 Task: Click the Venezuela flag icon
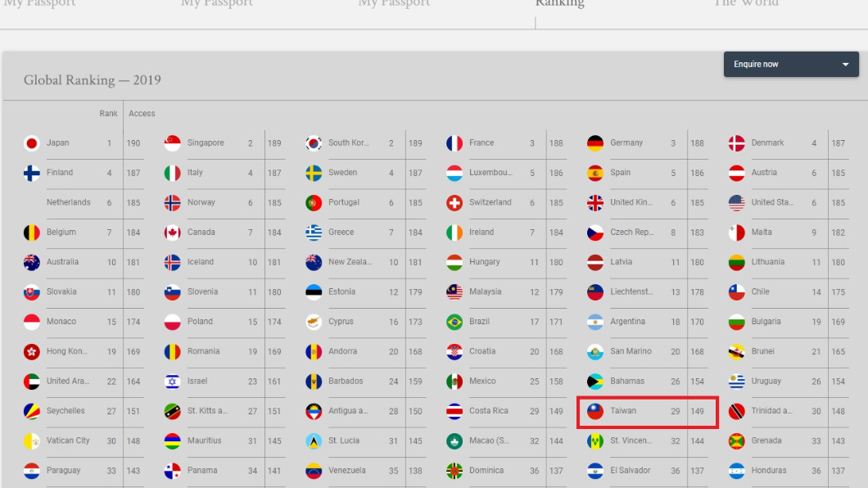[314, 471]
